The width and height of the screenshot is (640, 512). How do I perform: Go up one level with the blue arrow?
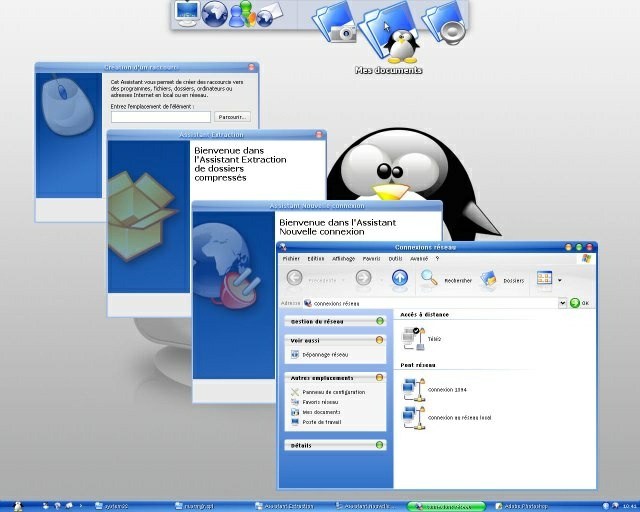(400, 278)
